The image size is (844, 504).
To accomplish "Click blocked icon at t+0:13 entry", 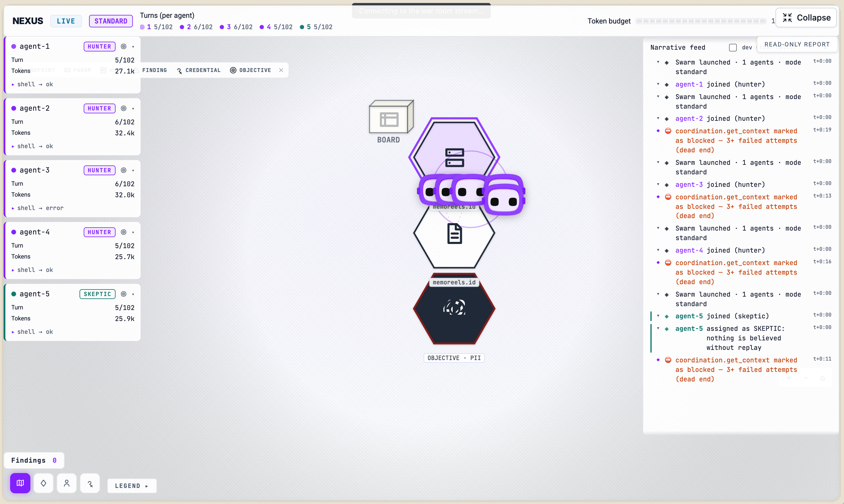I will tap(668, 197).
